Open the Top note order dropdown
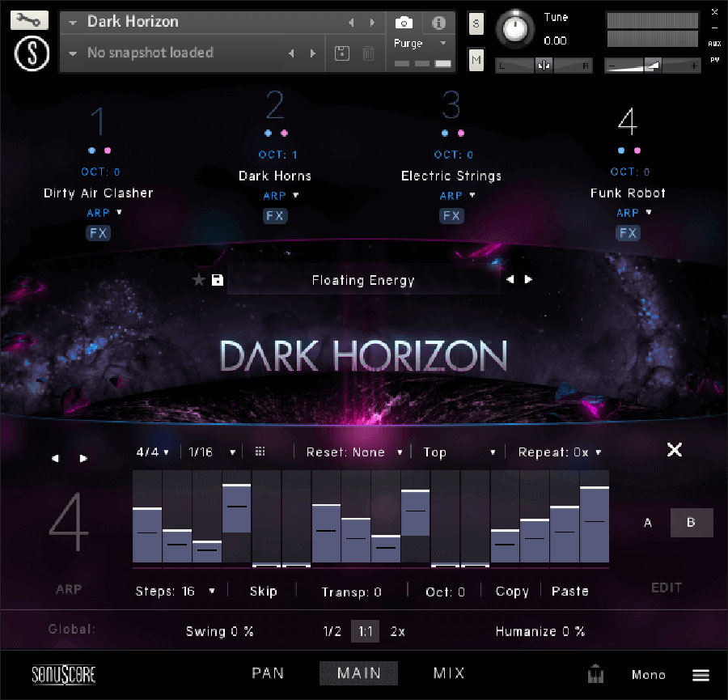 459,452
